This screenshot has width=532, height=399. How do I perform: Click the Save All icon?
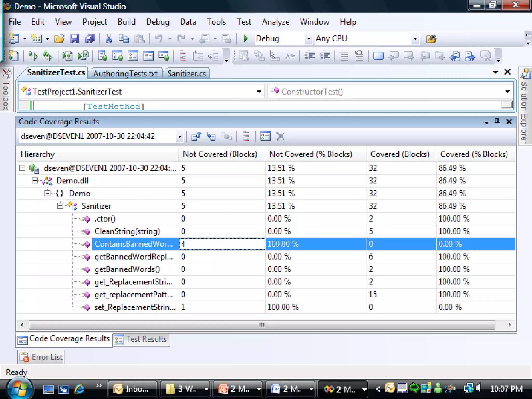pyautogui.click(x=90, y=39)
